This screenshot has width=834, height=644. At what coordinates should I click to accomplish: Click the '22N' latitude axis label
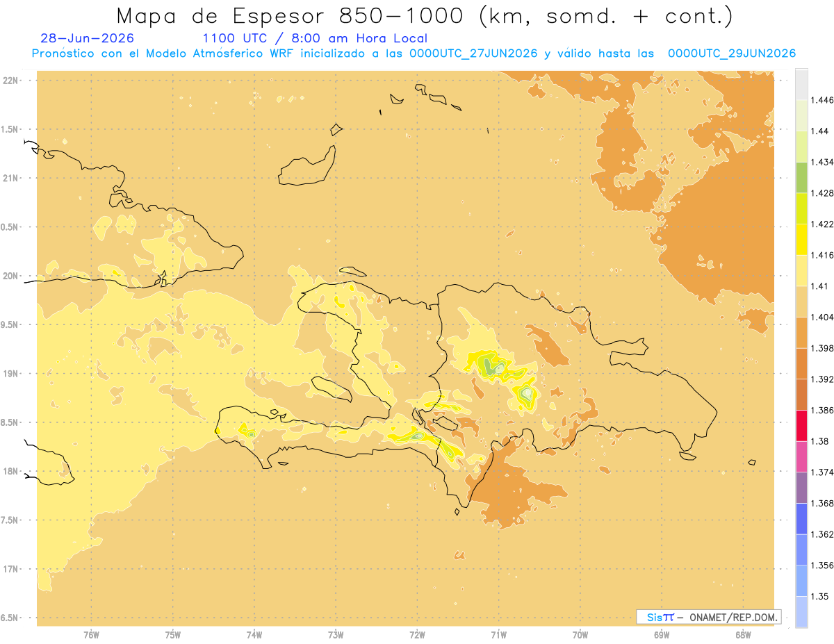(x=10, y=81)
